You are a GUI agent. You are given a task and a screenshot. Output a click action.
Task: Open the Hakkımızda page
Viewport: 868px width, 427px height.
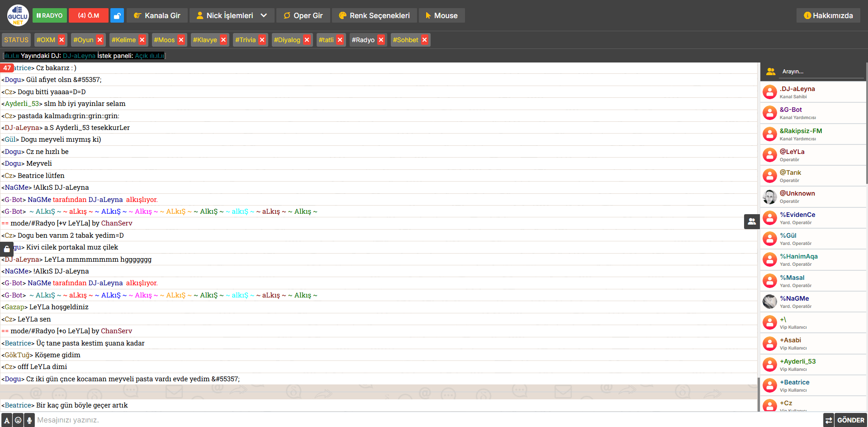pyautogui.click(x=828, y=15)
